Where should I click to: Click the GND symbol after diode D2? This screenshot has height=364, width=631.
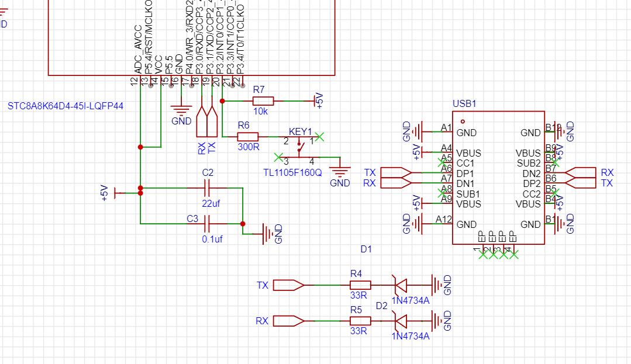442,321
